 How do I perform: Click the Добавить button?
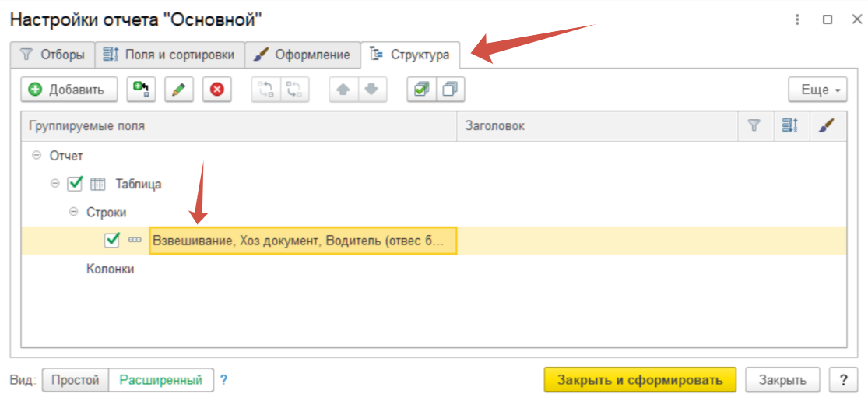68,90
